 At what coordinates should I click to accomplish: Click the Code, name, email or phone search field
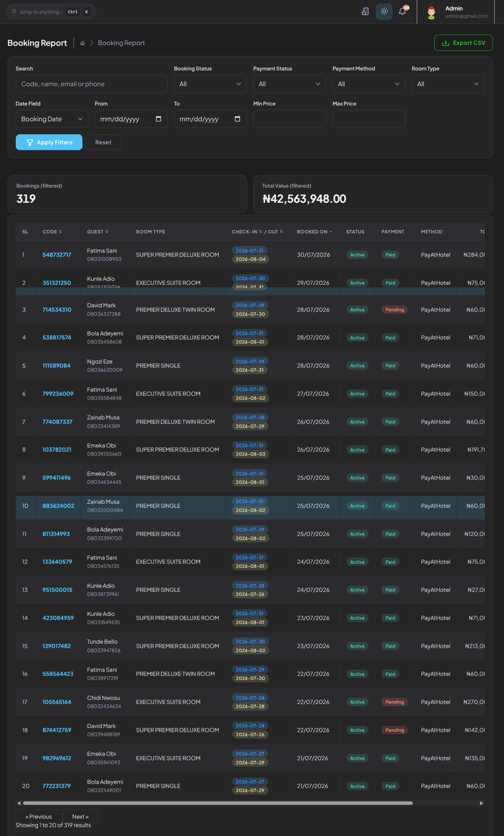pyautogui.click(x=91, y=84)
